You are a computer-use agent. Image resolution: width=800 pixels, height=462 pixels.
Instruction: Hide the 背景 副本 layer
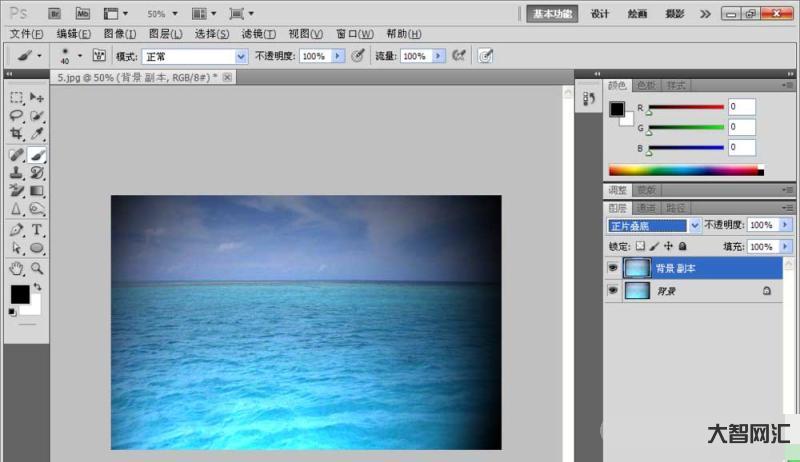[612, 268]
